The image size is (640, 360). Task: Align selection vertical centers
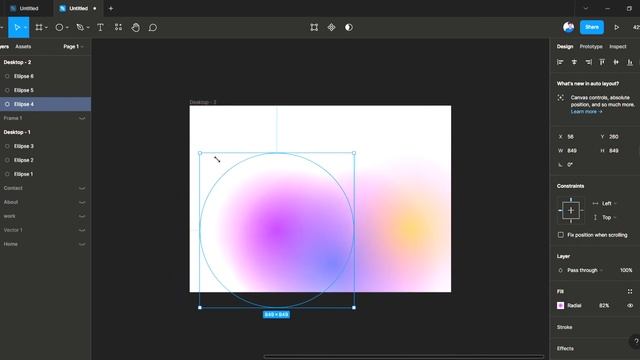616,62
